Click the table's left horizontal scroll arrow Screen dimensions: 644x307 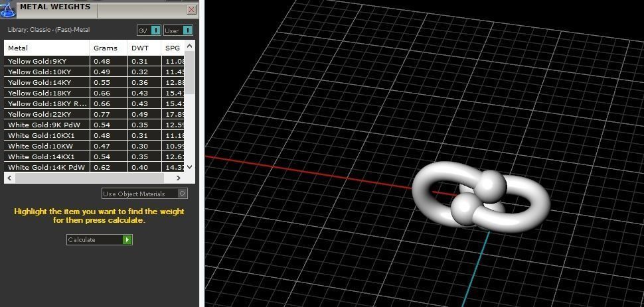click(9, 178)
